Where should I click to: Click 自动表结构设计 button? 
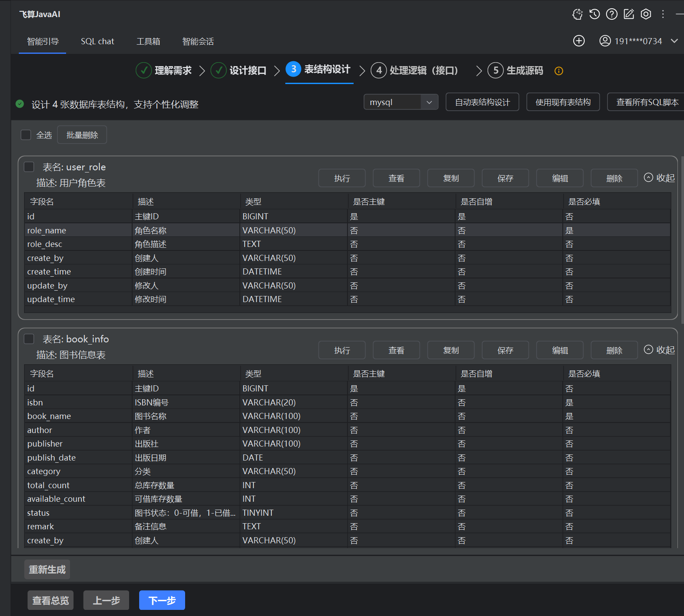482,102
